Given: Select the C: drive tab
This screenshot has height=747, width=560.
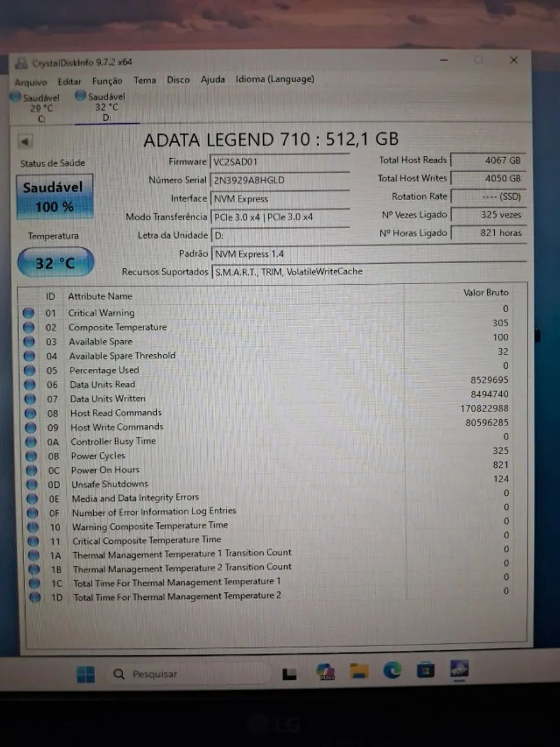Looking at the screenshot, I should pos(37,108).
